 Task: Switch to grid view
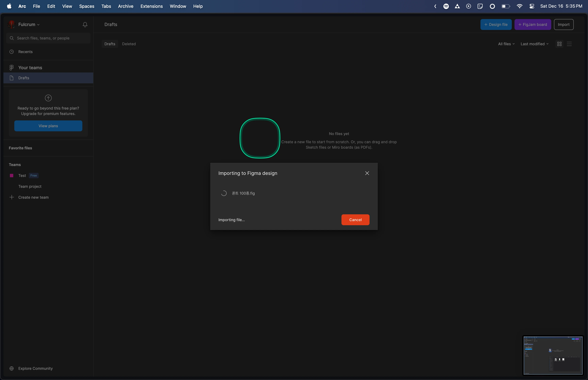pos(559,44)
